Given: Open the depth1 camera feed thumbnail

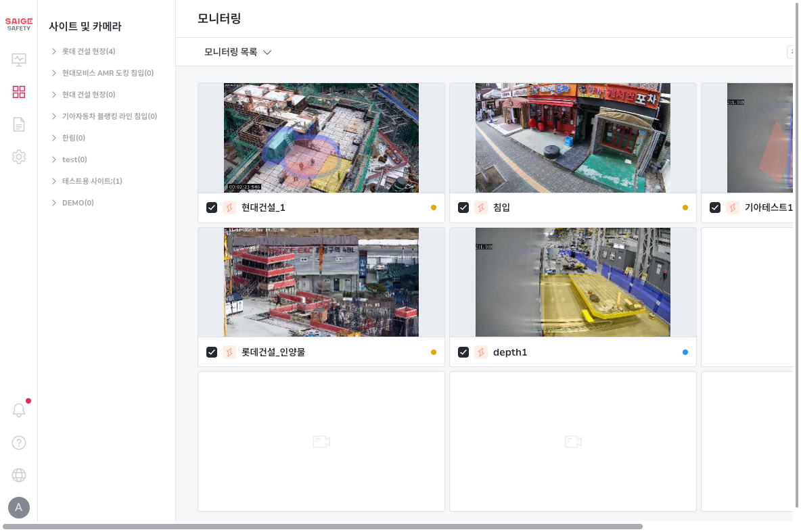Looking at the screenshot, I should [x=572, y=283].
